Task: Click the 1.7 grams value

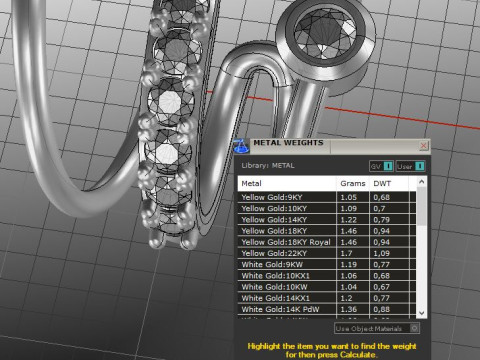Action: (346, 253)
